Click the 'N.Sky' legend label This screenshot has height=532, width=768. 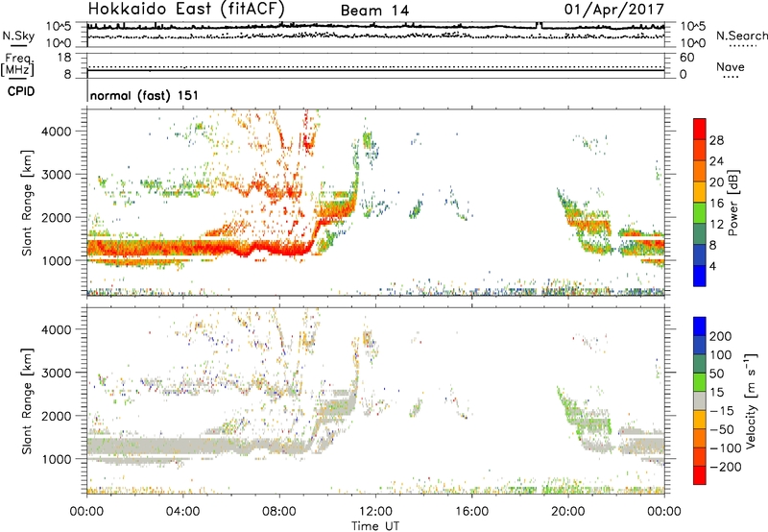click(18, 36)
